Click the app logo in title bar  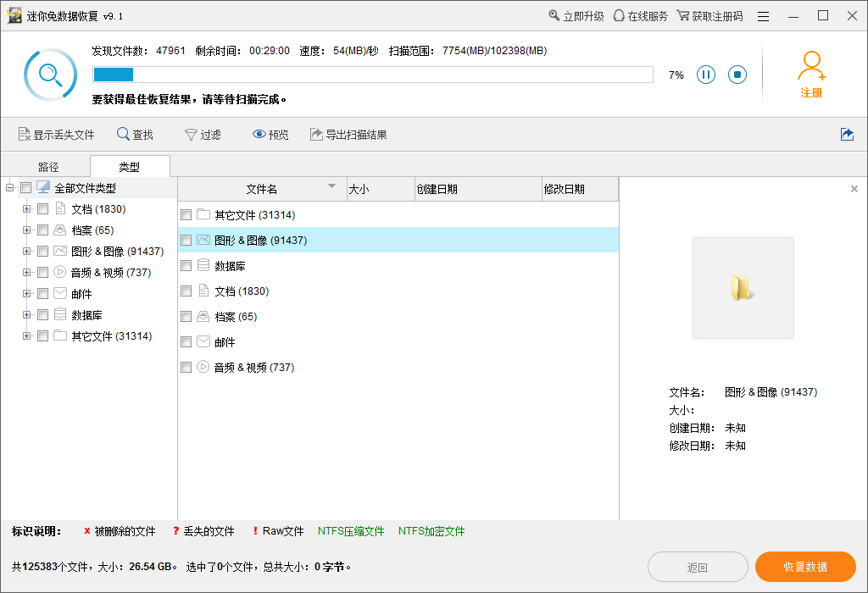pos(14,15)
